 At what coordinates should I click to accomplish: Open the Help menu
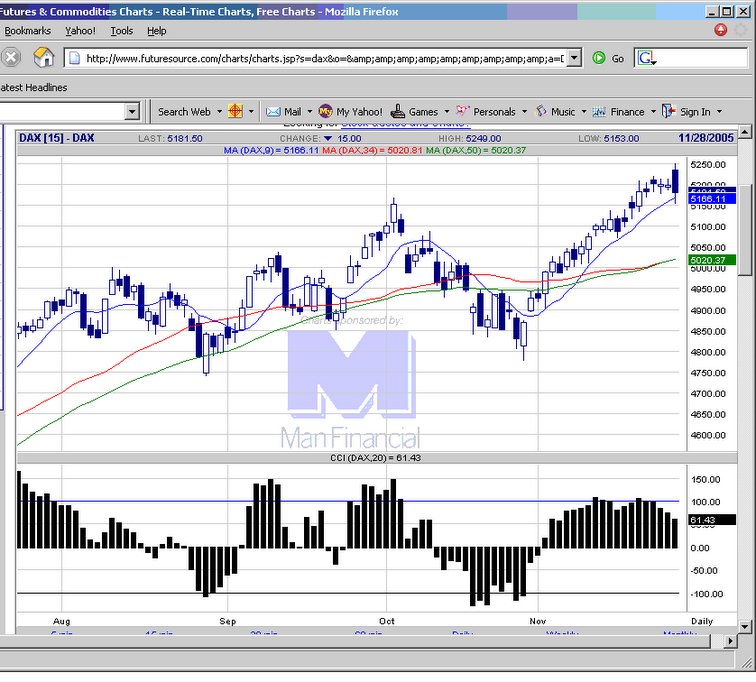click(157, 31)
